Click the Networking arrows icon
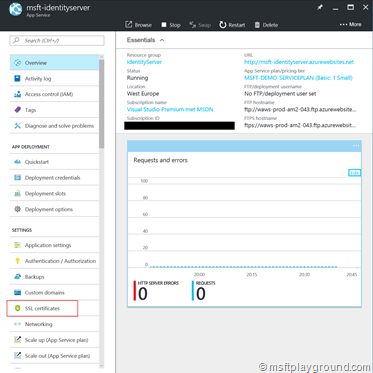Screen dimensions: 373x373 point(17,324)
